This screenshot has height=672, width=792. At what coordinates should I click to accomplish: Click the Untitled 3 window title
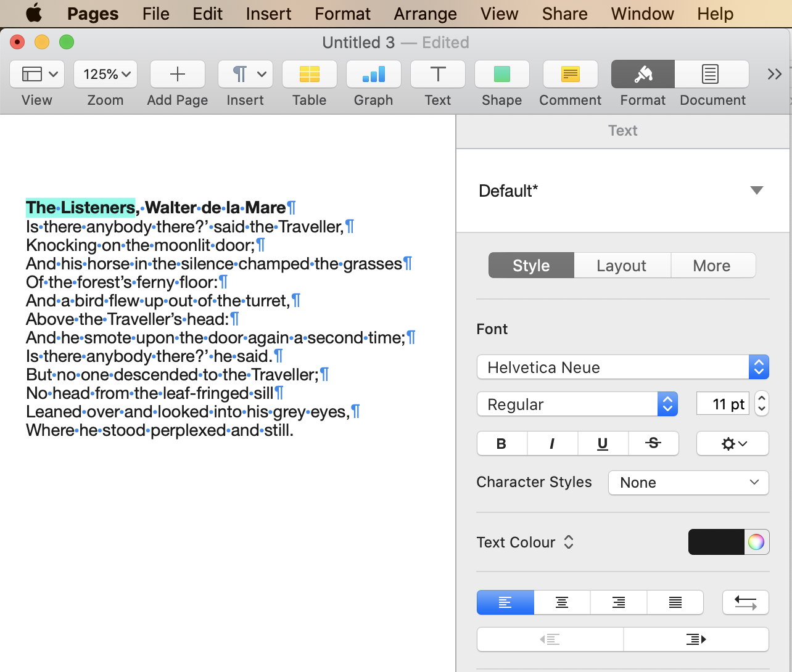pos(358,43)
